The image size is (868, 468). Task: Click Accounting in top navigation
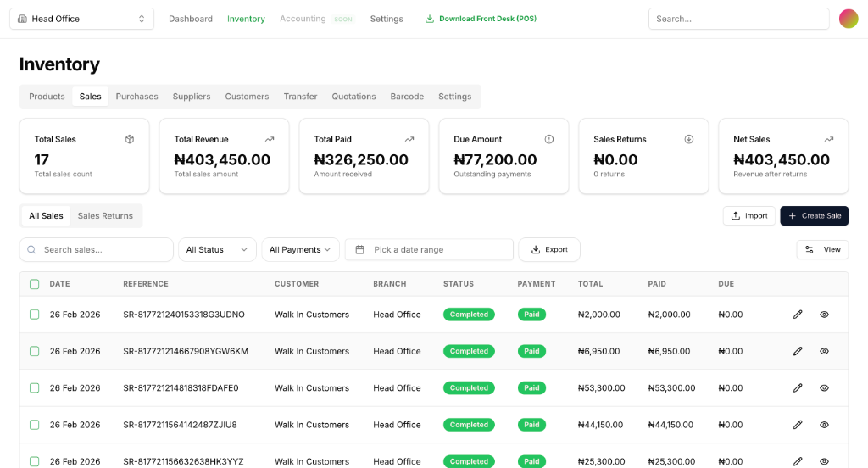[303, 19]
